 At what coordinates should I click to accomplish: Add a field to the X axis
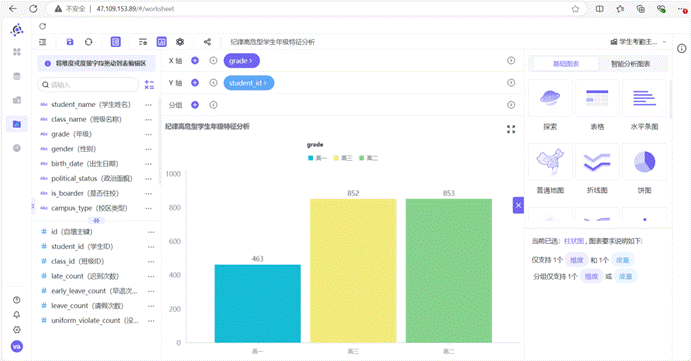click(195, 61)
